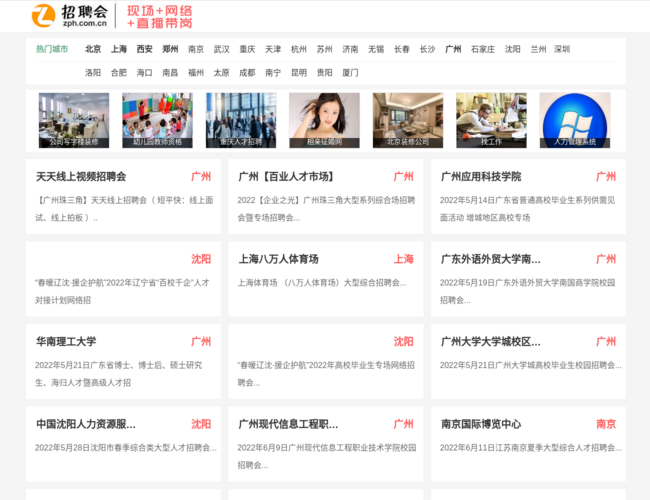Choose the 郑州 city link

tap(170, 49)
